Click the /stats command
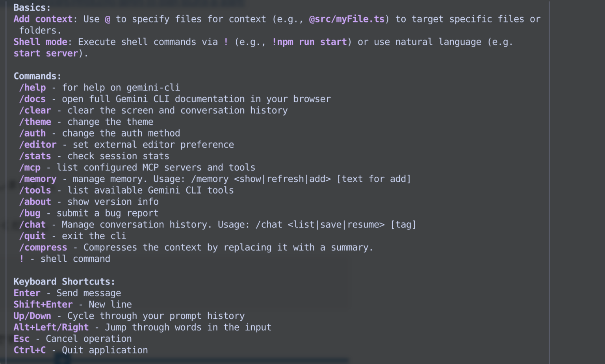The height and width of the screenshot is (364, 605). coord(35,156)
